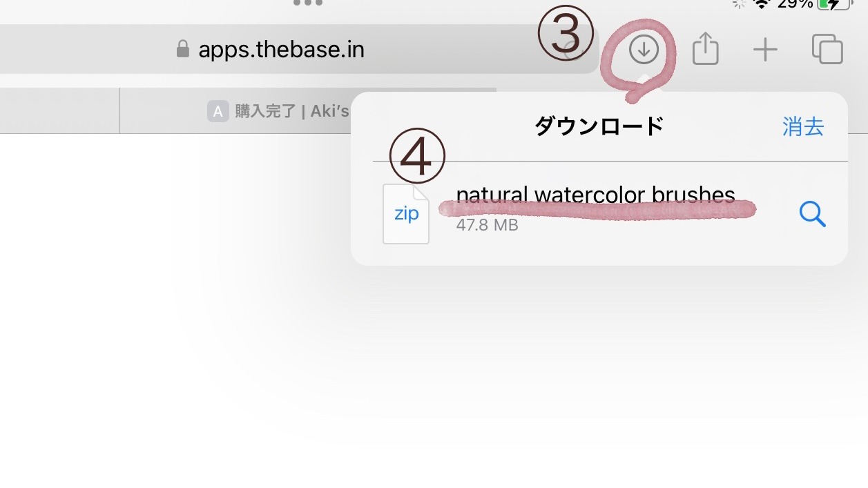Tap the multitasking three-dots at top
Screen dimensions: 868x488
(307, 3)
